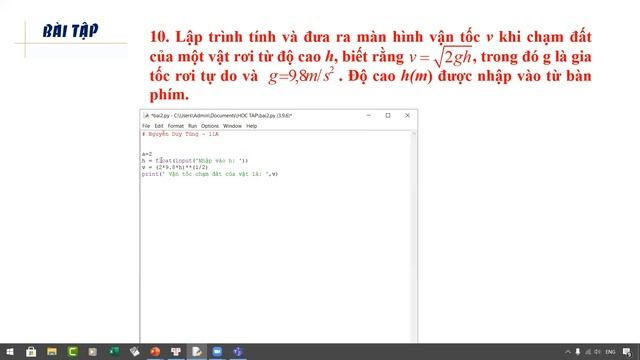This screenshot has height=360, width=640.
Task: Open File Explorer from the taskbar
Action: point(51,351)
